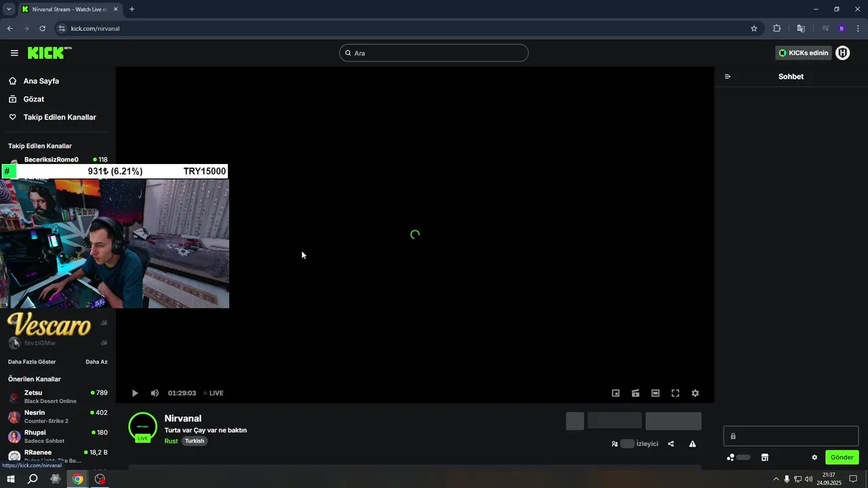The height and width of the screenshot is (488, 868).
Task: Bookmark this page with the star
Action: [754, 28]
